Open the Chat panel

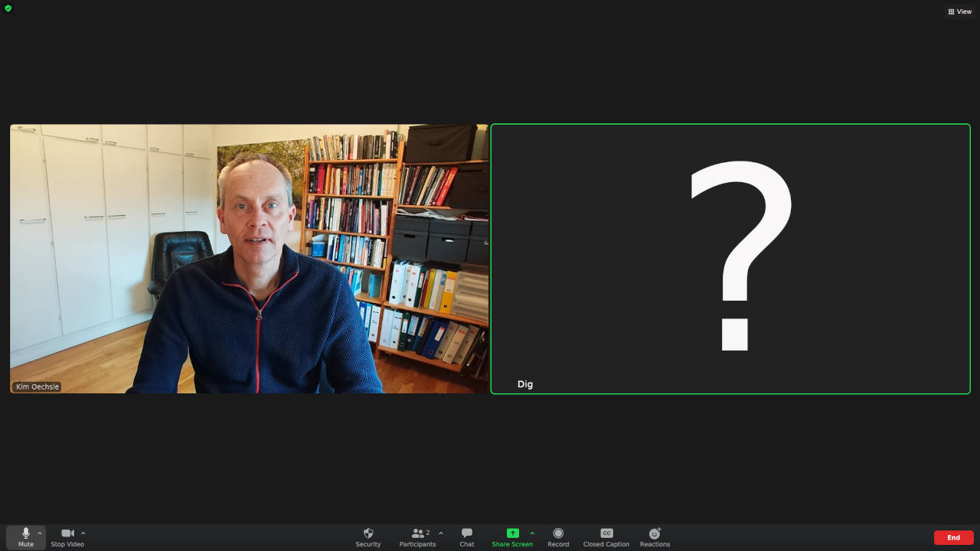(x=466, y=536)
